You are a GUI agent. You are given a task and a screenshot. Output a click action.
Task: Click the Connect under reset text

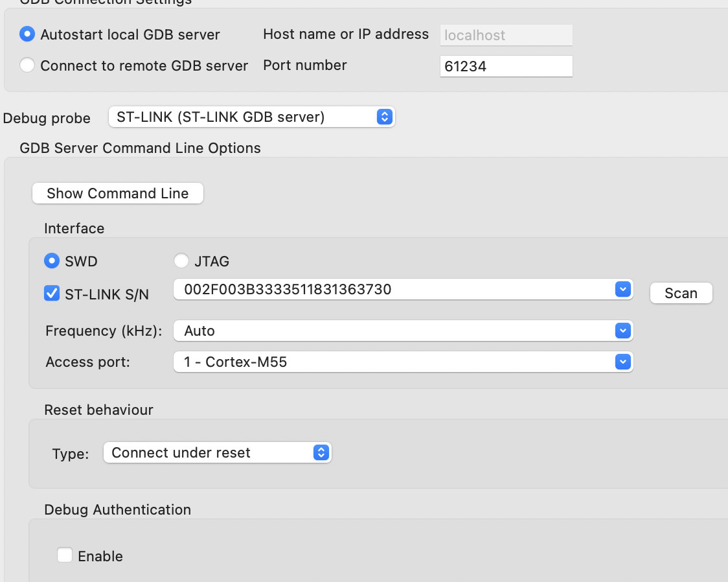pyautogui.click(x=181, y=452)
